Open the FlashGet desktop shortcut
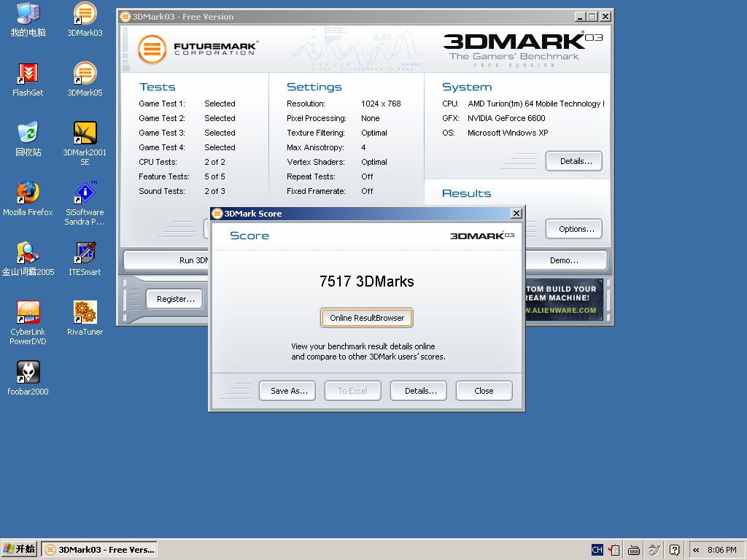 [x=28, y=79]
